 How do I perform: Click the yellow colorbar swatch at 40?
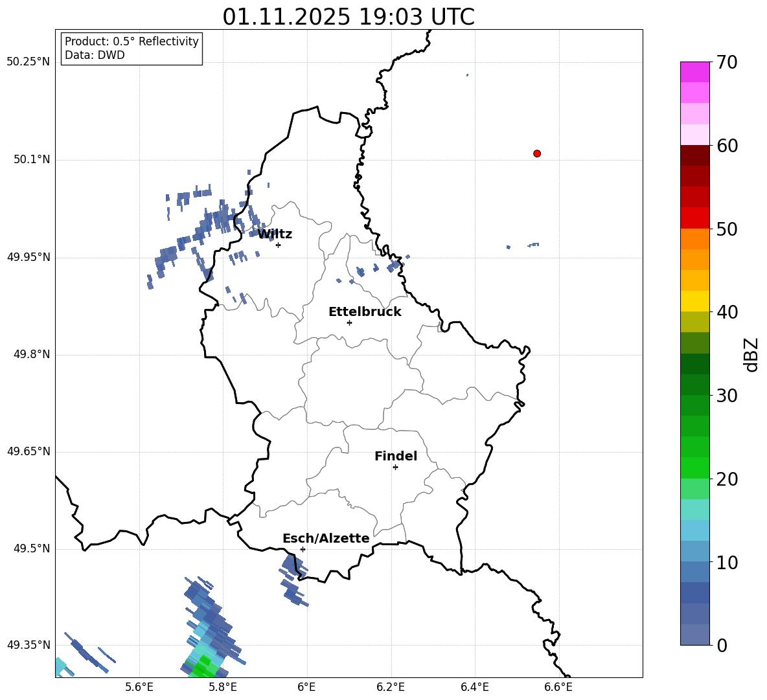point(694,301)
